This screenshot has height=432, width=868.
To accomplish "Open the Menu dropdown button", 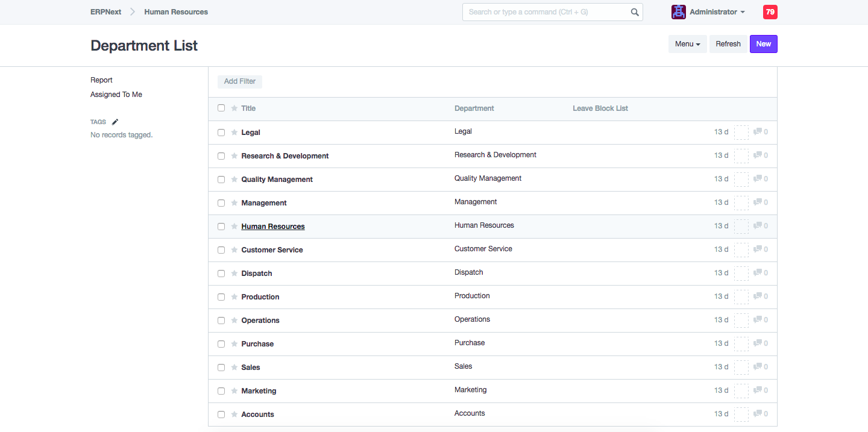I will pyautogui.click(x=687, y=44).
